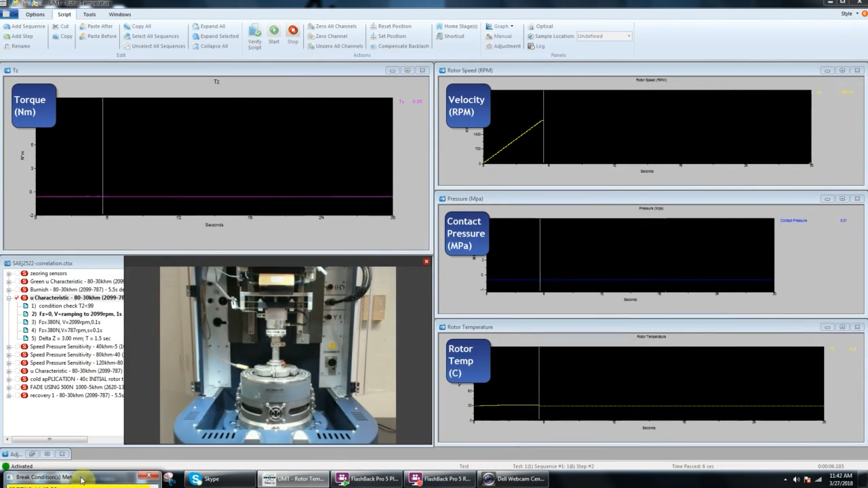The width and height of the screenshot is (868, 488).
Task: Open the Manual panel
Action: tap(498, 36)
